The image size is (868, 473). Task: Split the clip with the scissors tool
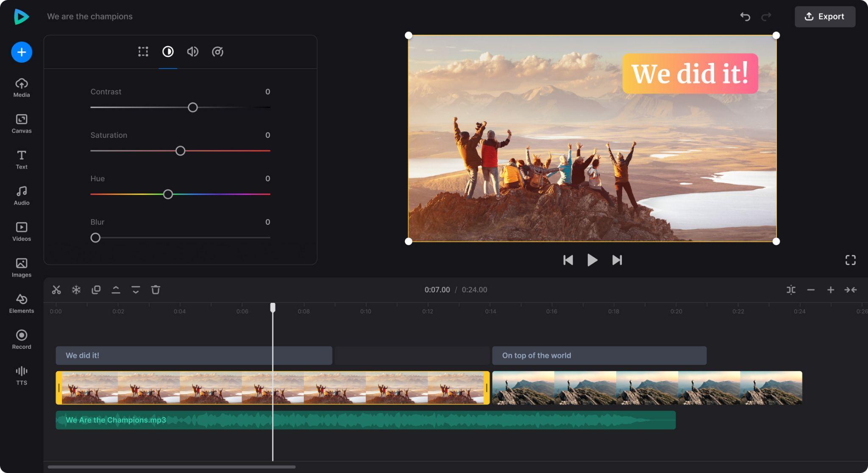click(56, 290)
